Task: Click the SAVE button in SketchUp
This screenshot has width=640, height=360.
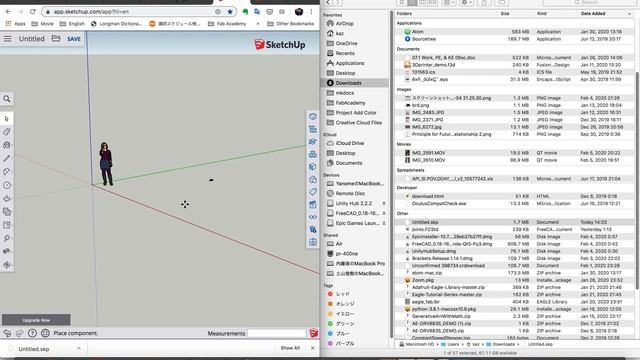Action: tap(74, 39)
